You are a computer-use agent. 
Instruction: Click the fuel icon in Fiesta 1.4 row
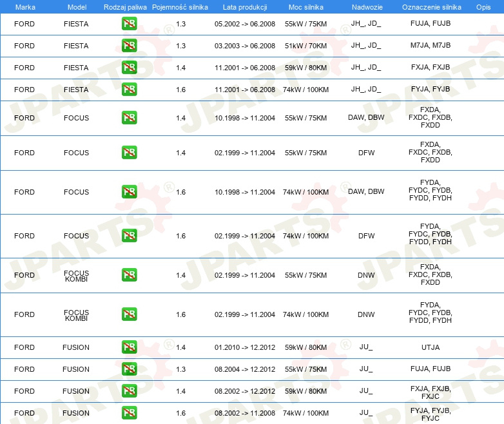[129, 67]
